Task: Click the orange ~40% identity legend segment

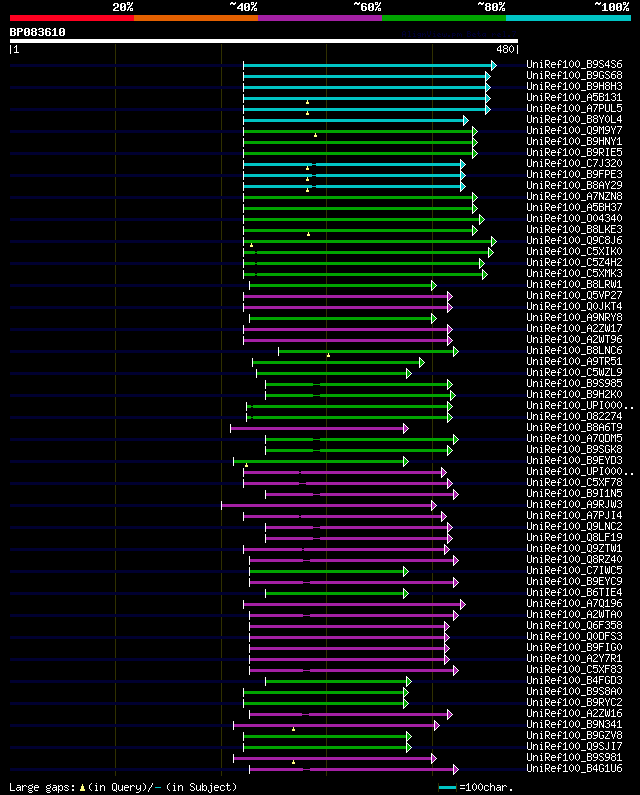Action: 196,18
